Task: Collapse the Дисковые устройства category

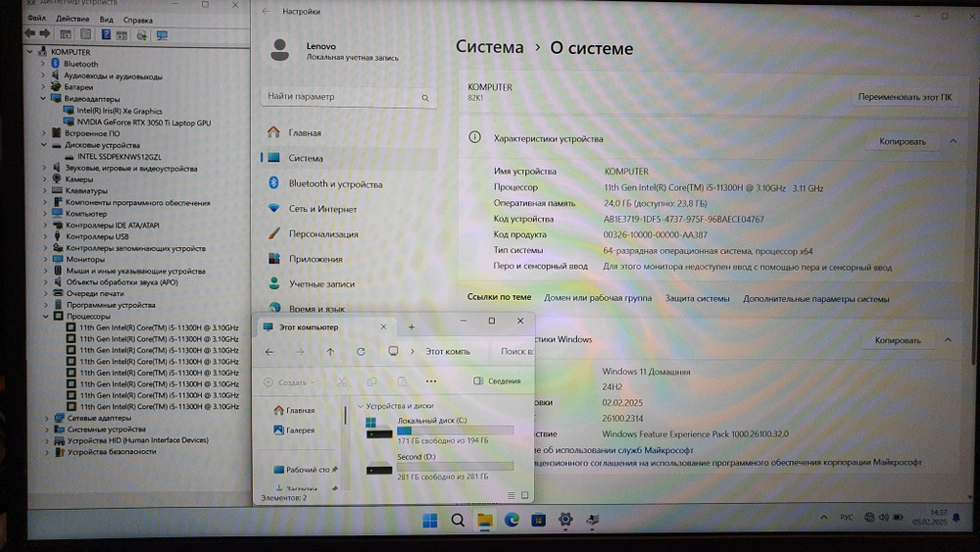Action: tap(44, 144)
